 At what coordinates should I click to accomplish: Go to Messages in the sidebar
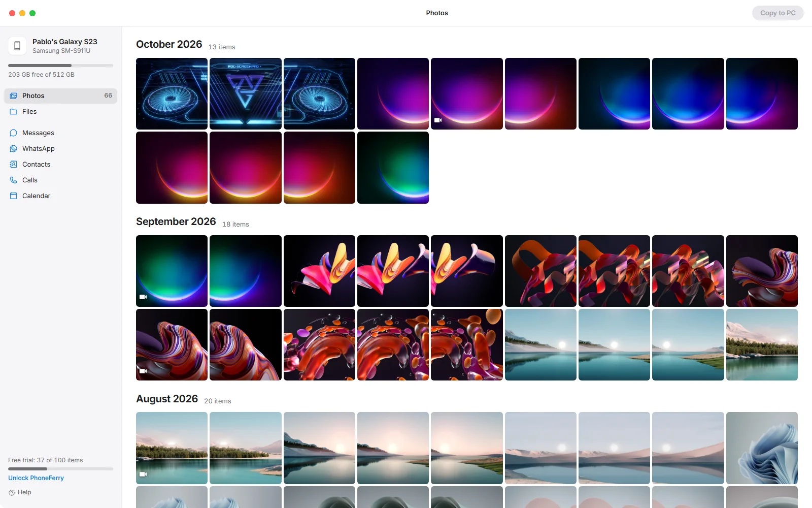coord(61,133)
